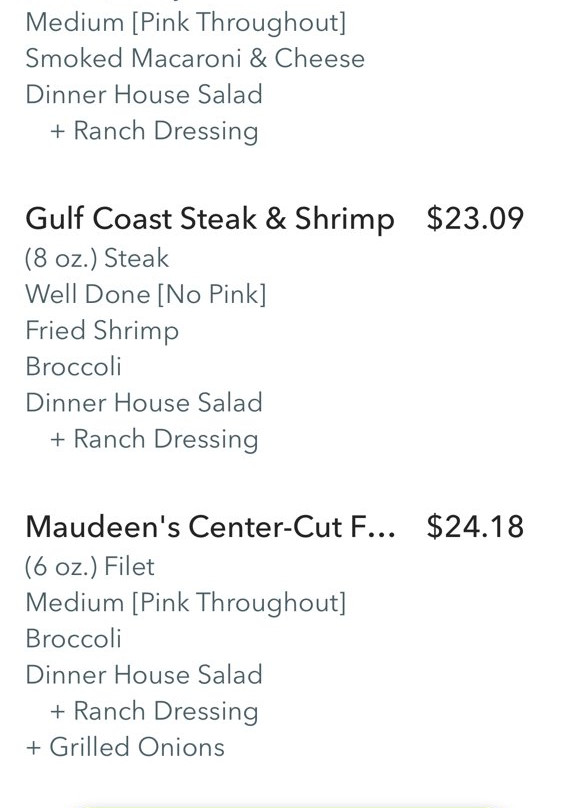Image resolution: width=576 pixels, height=808 pixels.
Task: Select the Well Done [No Pink] modifier
Action: coord(145,294)
